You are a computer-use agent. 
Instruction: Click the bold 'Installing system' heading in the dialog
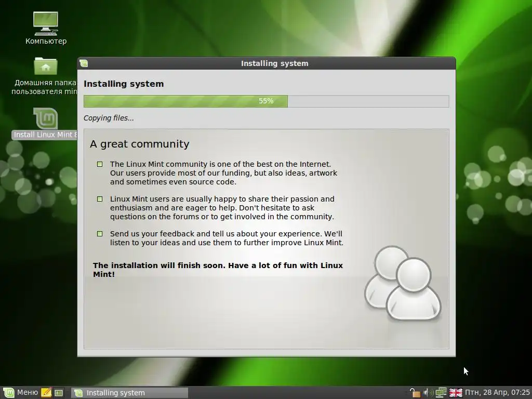click(124, 84)
